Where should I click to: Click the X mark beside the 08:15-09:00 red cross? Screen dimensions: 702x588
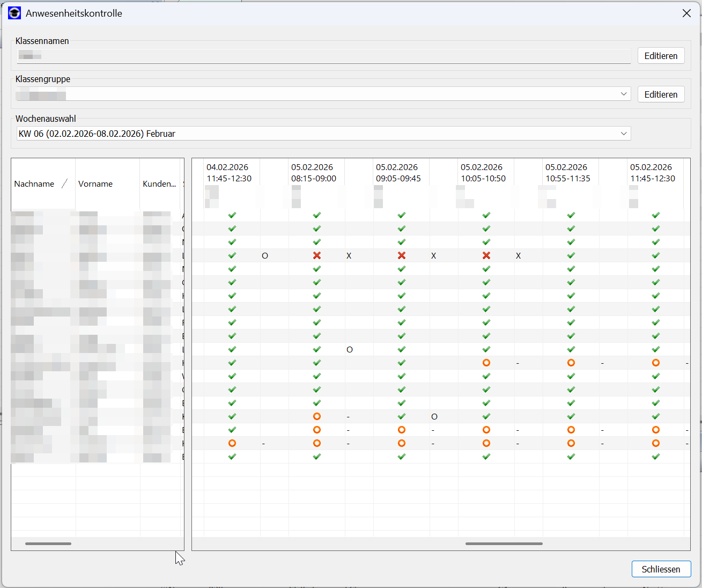(x=349, y=256)
